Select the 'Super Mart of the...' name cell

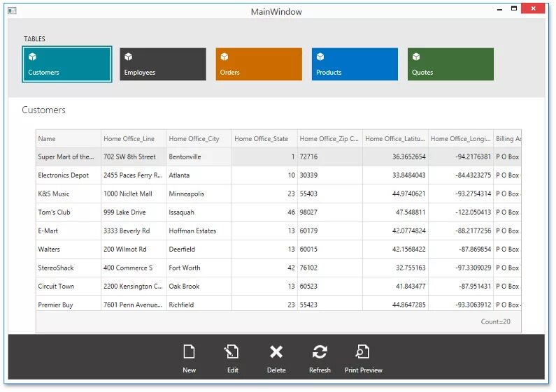[69, 157]
